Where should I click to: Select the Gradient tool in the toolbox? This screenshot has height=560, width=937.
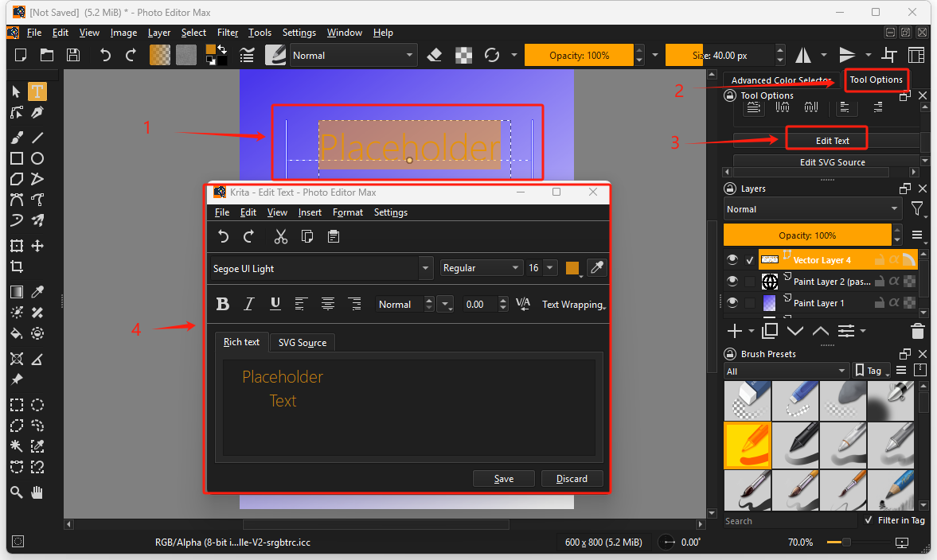click(x=17, y=291)
